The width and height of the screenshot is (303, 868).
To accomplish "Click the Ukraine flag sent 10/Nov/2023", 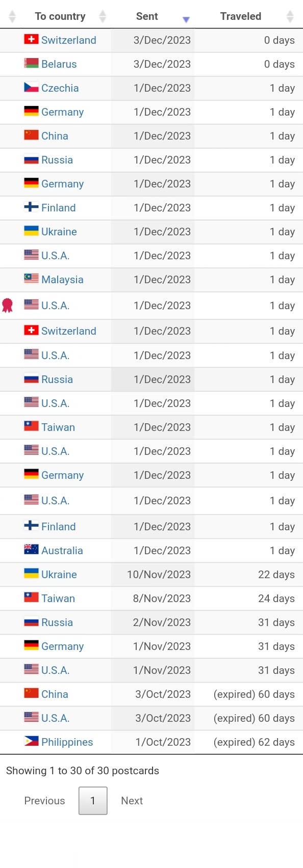I will pos(31,574).
